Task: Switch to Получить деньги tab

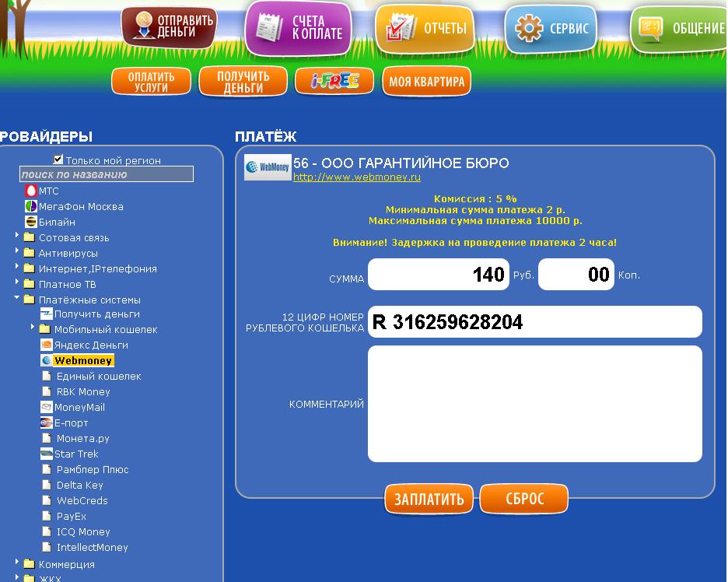Action: pyautogui.click(x=243, y=82)
